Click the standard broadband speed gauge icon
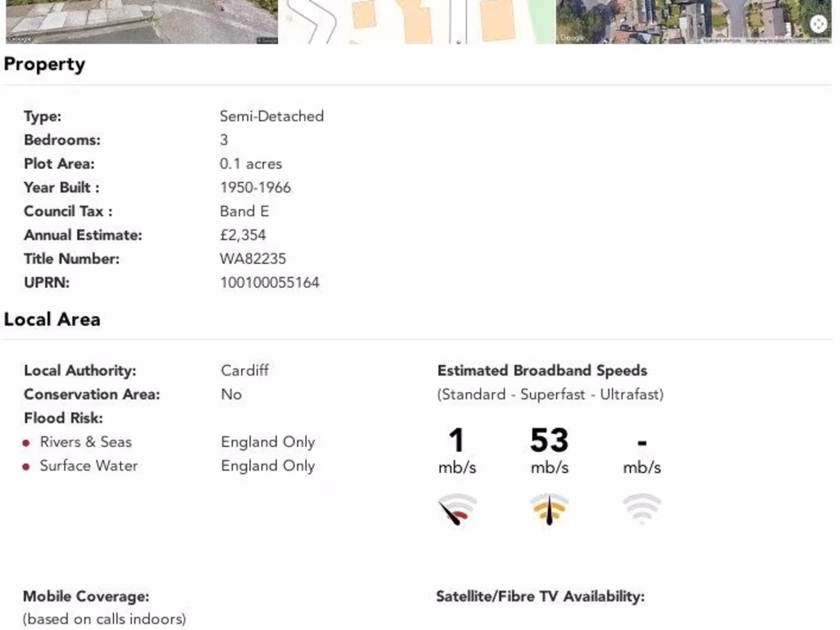 point(457,509)
